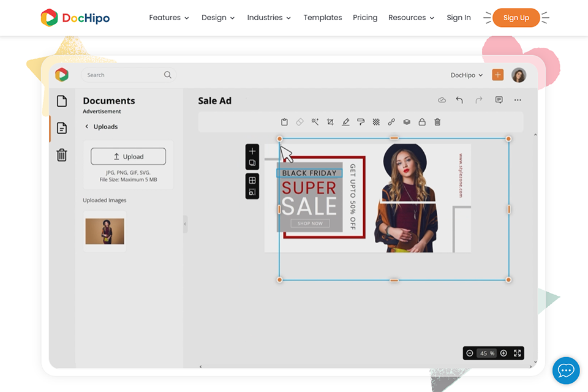Click the background remover wand icon
Screen dimensions: 588x392
click(x=315, y=122)
